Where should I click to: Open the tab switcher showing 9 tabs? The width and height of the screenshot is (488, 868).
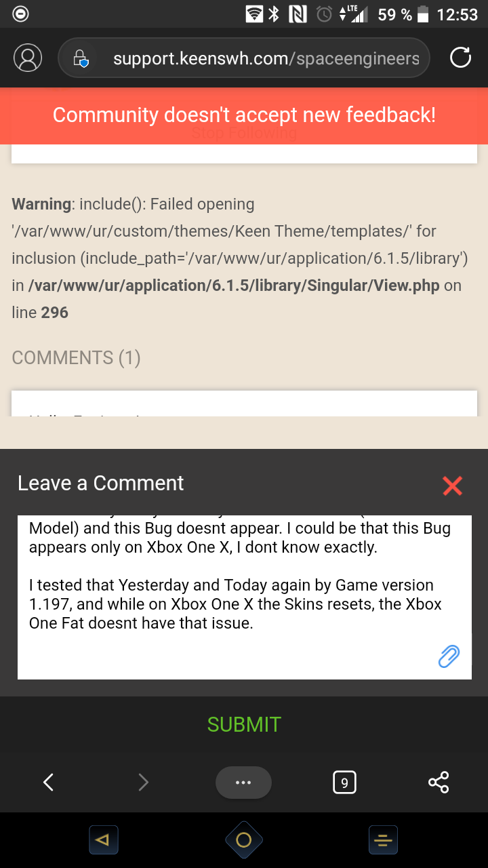tap(344, 783)
